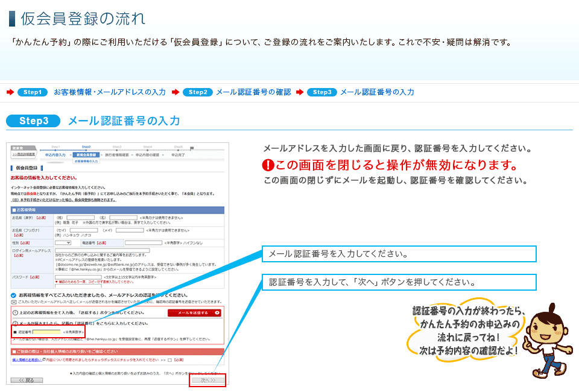Viewport: 579px width, 392px height.
Task: Click the Step3 badge in the navigation
Action: (x=322, y=92)
